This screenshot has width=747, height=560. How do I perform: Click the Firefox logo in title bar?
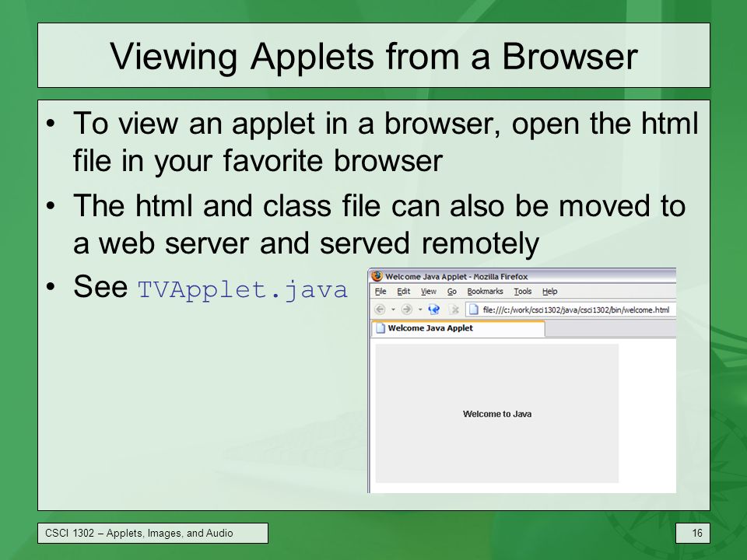377,275
